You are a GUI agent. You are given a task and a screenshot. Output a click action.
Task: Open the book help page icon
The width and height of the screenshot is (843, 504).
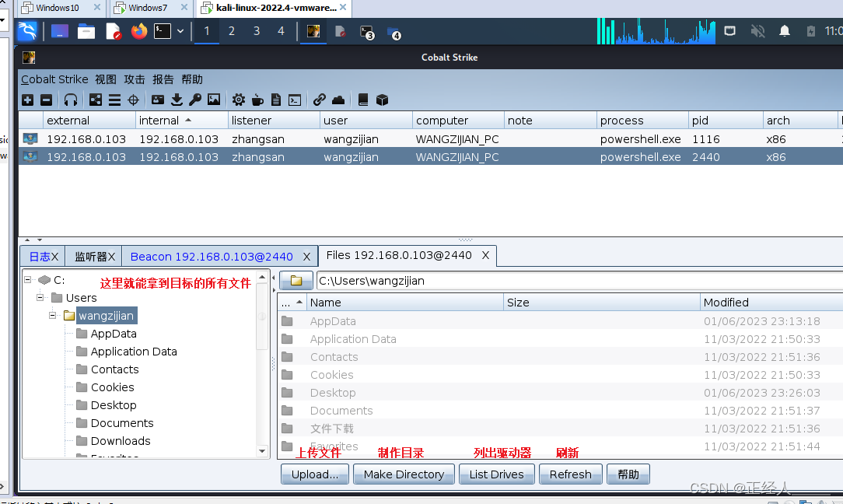click(363, 100)
